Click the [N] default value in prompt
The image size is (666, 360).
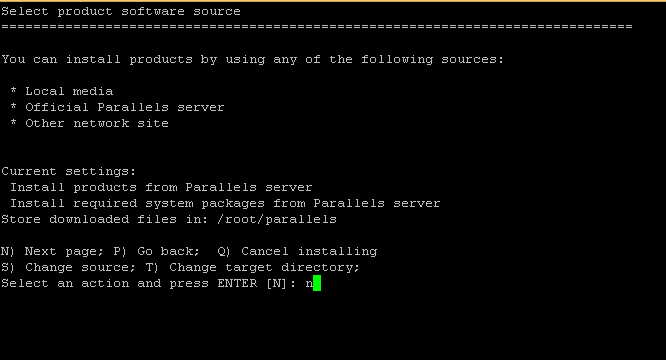[277, 284]
